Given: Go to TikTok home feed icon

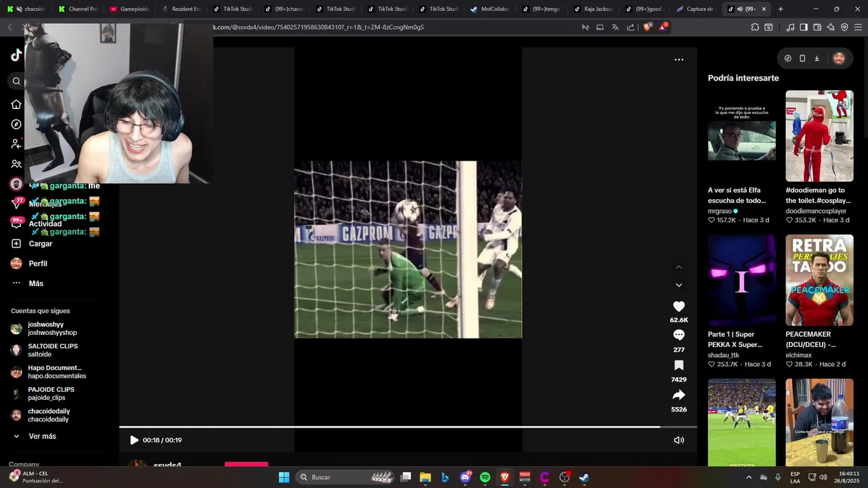Looking at the screenshot, I should 16,104.
